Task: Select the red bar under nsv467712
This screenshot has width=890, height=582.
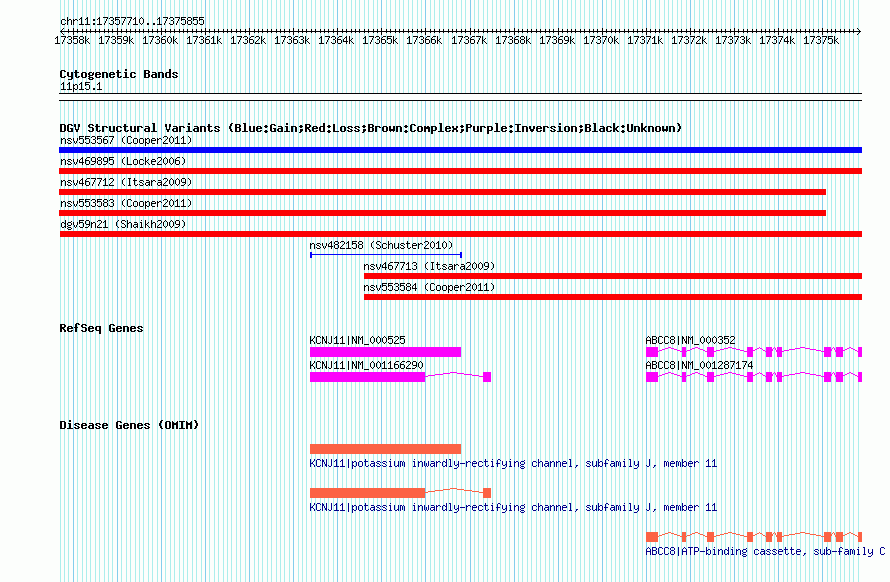Action: pyautogui.click(x=442, y=192)
